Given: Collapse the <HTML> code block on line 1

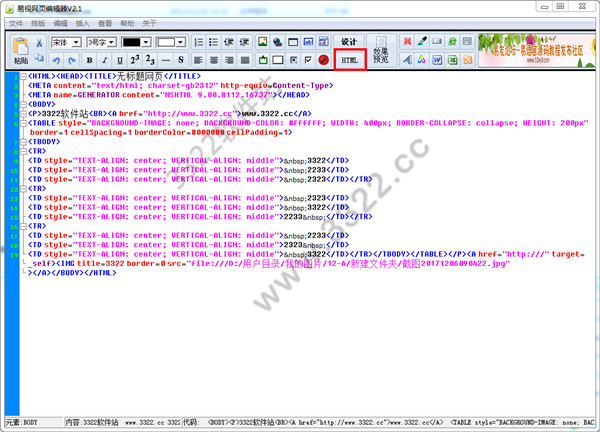Looking at the screenshot, I should click(23, 76).
